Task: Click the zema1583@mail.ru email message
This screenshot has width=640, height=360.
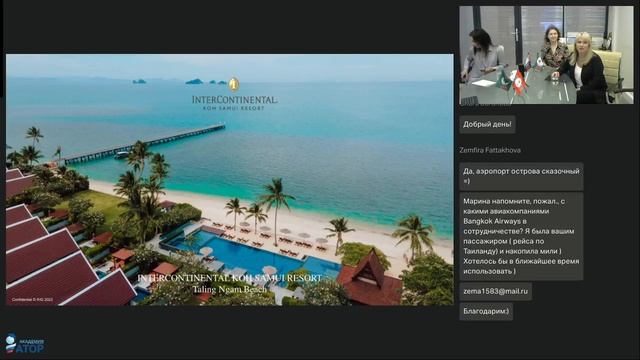Action: click(x=496, y=291)
